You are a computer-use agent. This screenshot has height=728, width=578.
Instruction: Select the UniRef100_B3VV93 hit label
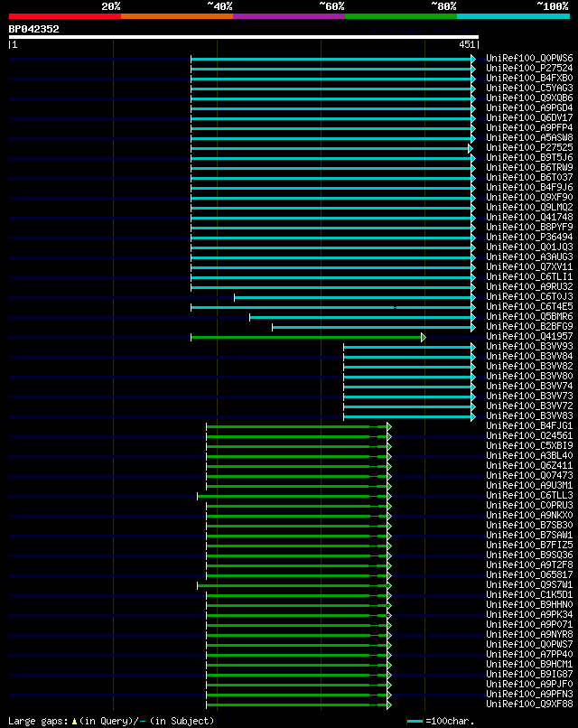[x=529, y=346]
